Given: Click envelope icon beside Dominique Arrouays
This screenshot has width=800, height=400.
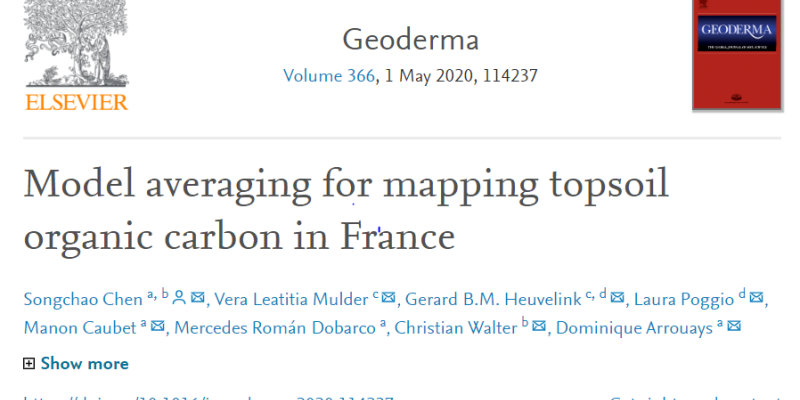Looking at the screenshot, I should 734,327.
